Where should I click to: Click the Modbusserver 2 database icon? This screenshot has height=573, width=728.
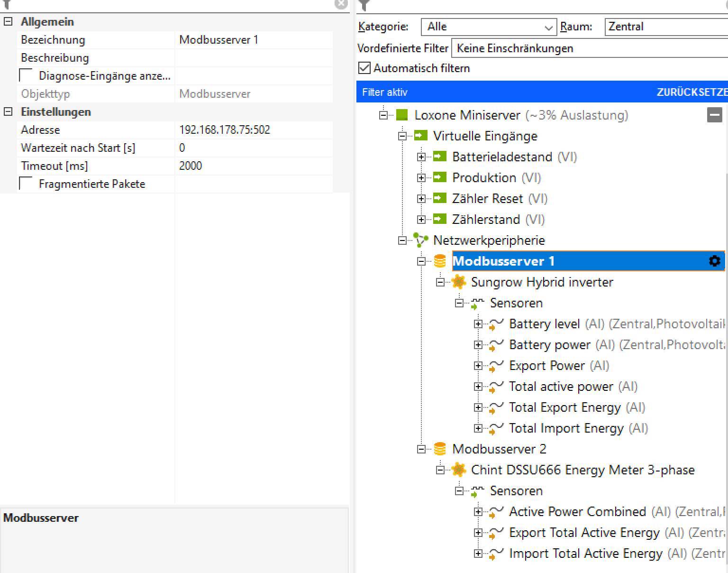coord(440,449)
